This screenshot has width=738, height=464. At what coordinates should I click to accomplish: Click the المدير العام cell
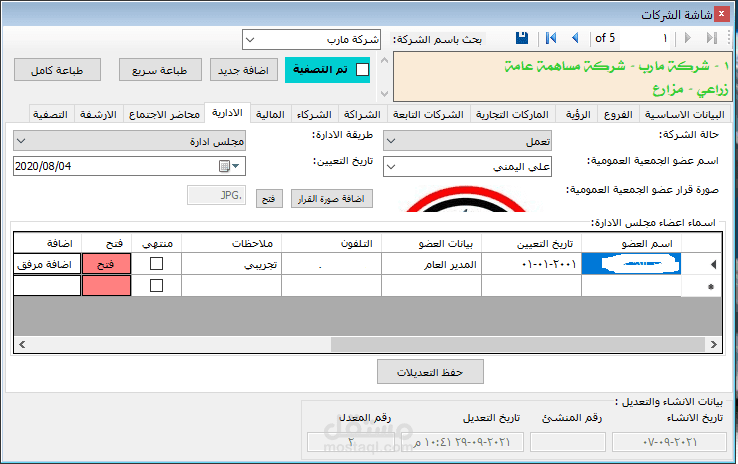[x=431, y=264]
